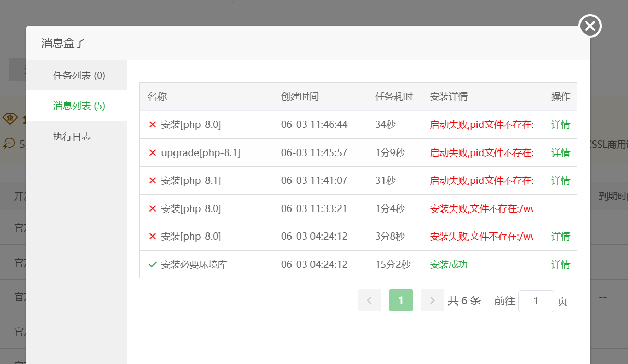Click the 任务耗时 column header
This screenshot has width=628, height=364.
pyautogui.click(x=394, y=97)
